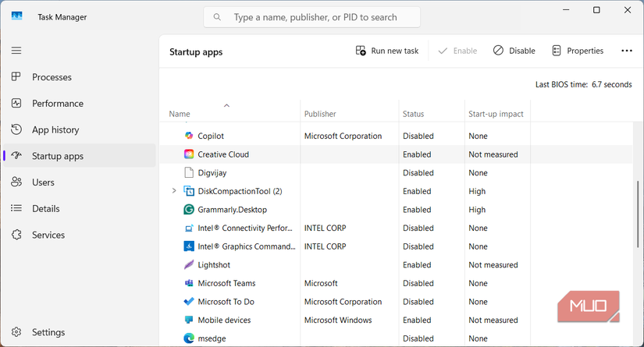Select the Grammarly.Desktop row name
The height and width of the screenshot is (347, 644).
232,210
